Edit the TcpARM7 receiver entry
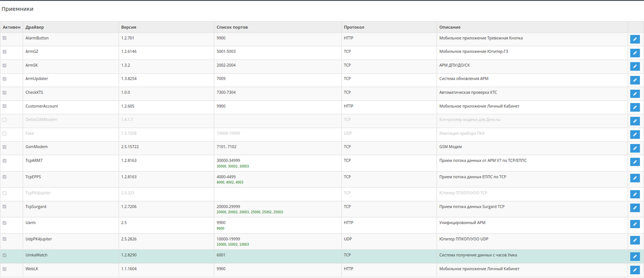The image size is (644, 278). (634, 162)
